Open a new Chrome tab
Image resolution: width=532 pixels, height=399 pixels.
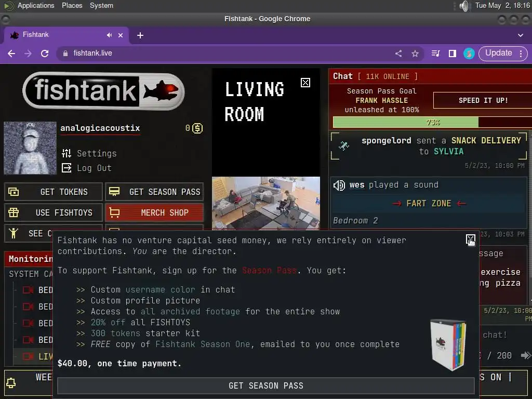[140, 35]
